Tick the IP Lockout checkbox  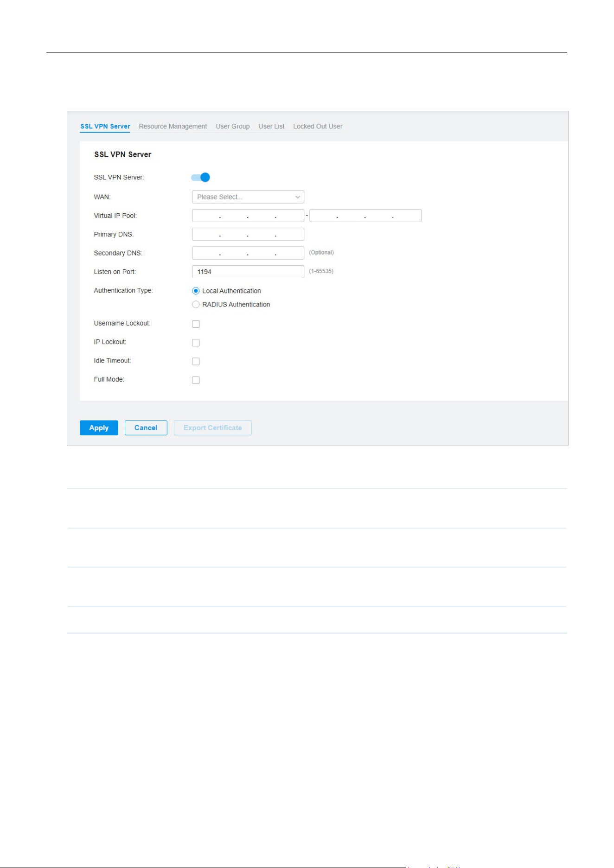click(196, 343)
